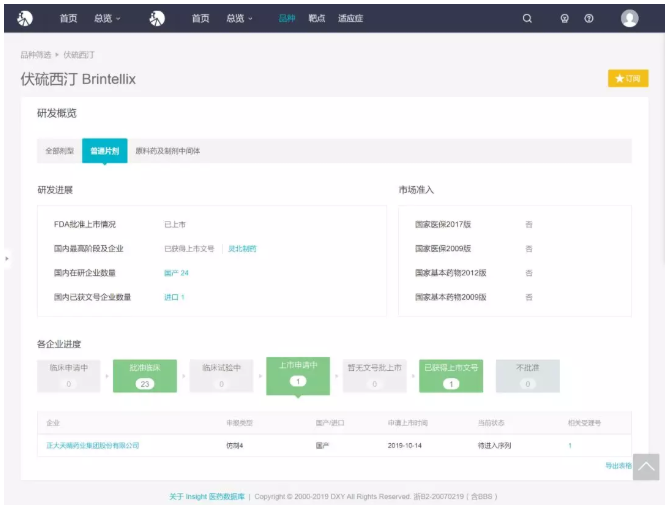Open 灵北制药 company link
This screenshot has width=670, height=505.
pyautogui.click(x=242, y=249)
